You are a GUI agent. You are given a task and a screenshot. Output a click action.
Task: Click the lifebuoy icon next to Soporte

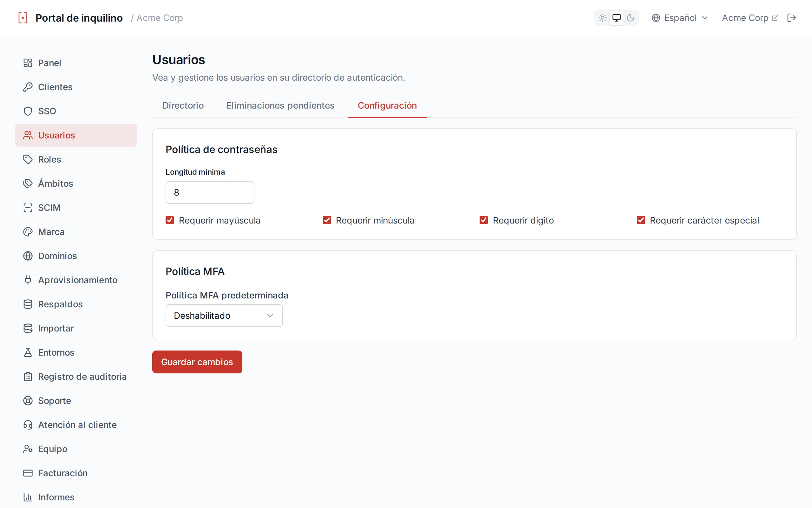(28, 401)
